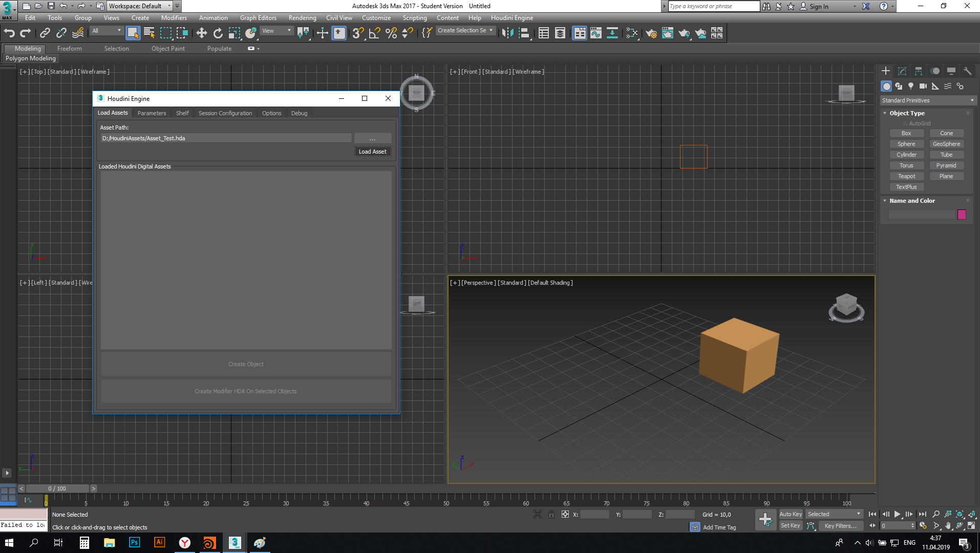Switch to the Parameters tab
Viewport: 980px width, 553px height.
pyautogui.click(x=152, y=113)
